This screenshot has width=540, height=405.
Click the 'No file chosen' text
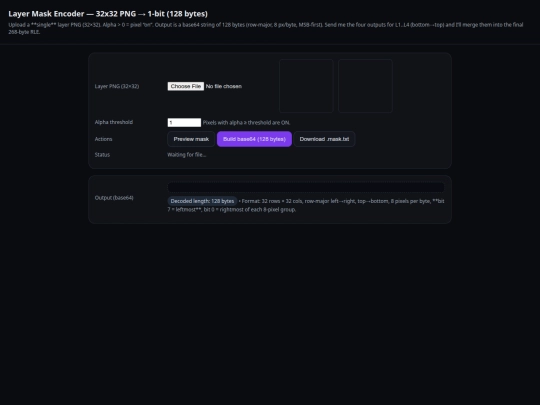coord(224,86)
